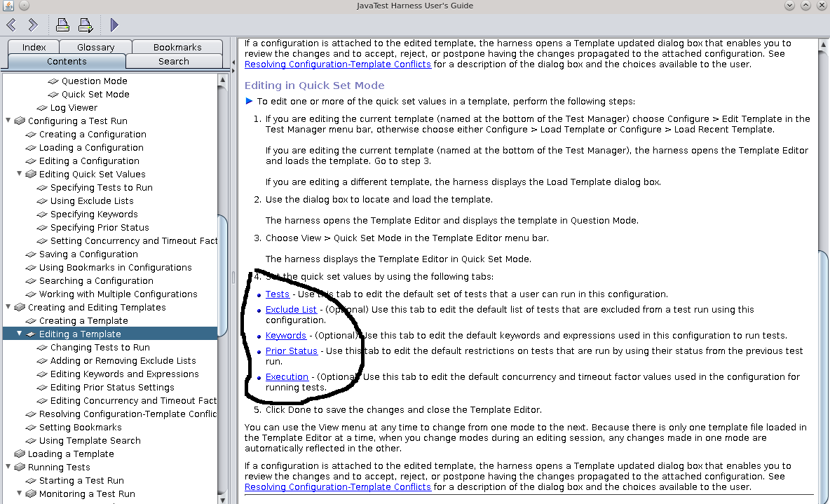Collapse the Creating and Editing Templates node

coord(8,307)
